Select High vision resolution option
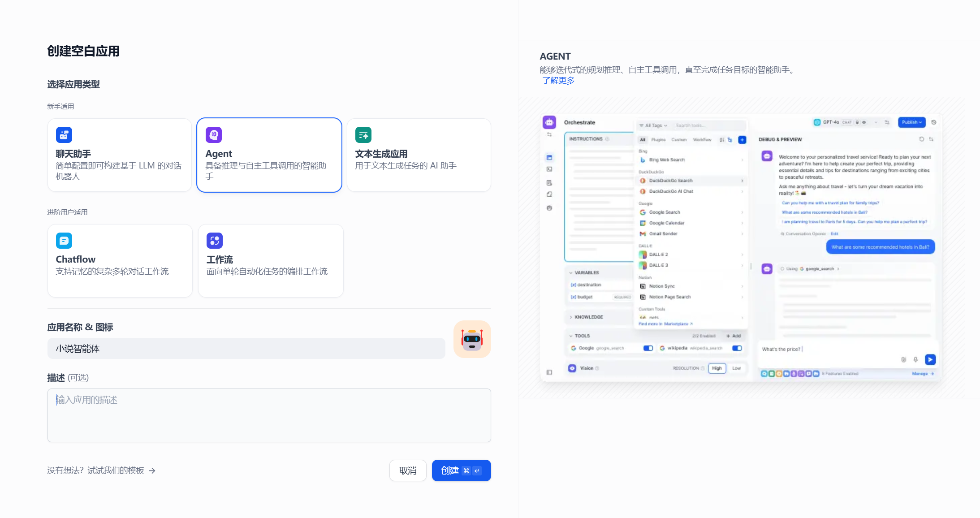 (x=717, y=368)
